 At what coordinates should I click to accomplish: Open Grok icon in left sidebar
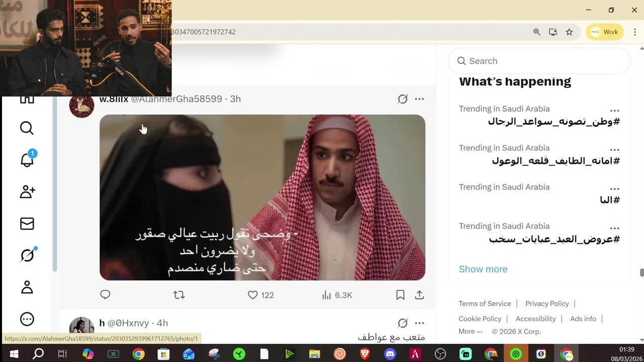(x=27, y=255)
